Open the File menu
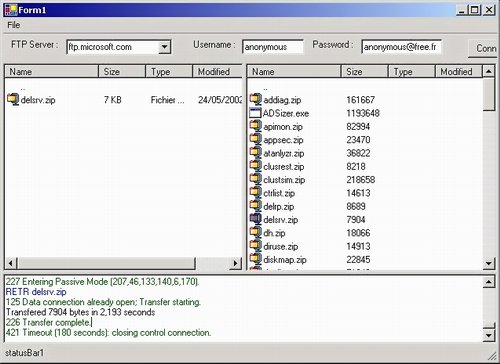The width and height of the screenshot is (500, 364). click(x=14, y=25)
